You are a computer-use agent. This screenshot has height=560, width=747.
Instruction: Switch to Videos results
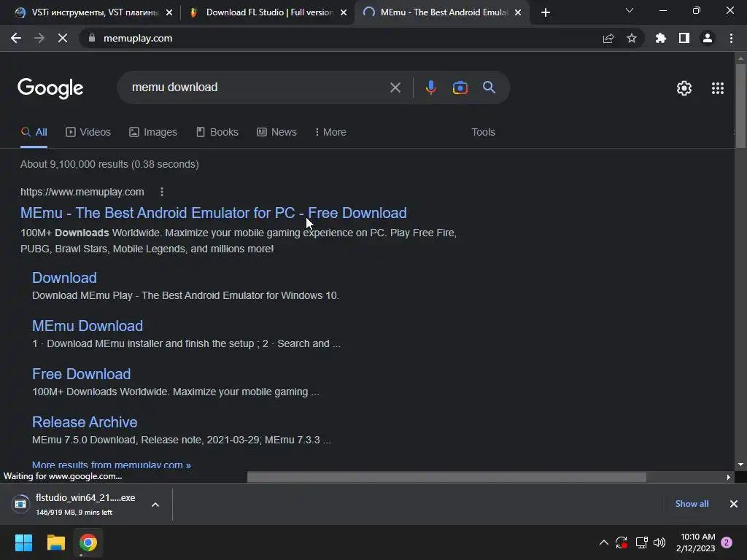pyautogui.click(x=88, y=132)
